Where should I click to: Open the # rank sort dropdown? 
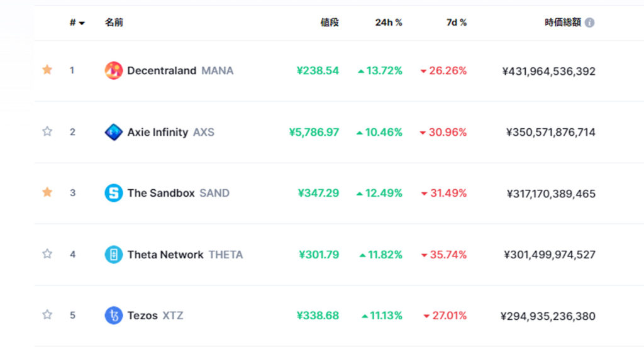coord(75,22)
